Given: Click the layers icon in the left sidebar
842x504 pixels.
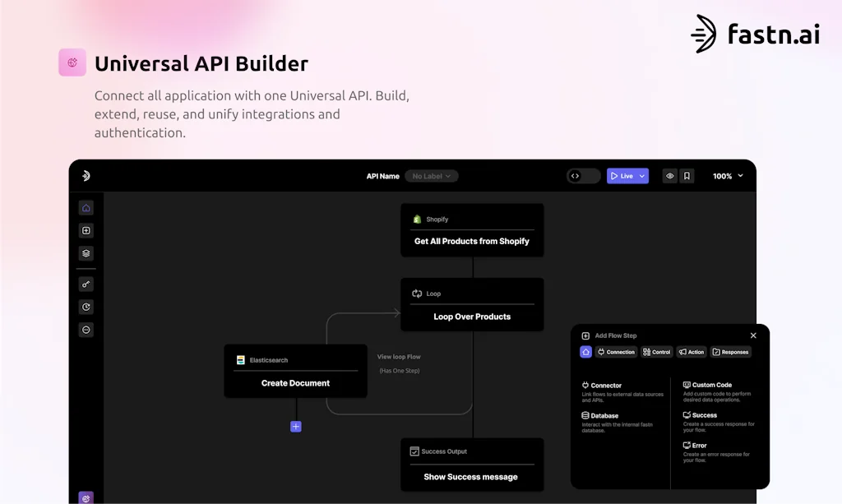Looking at the screenshot, I should click(86, 253).
